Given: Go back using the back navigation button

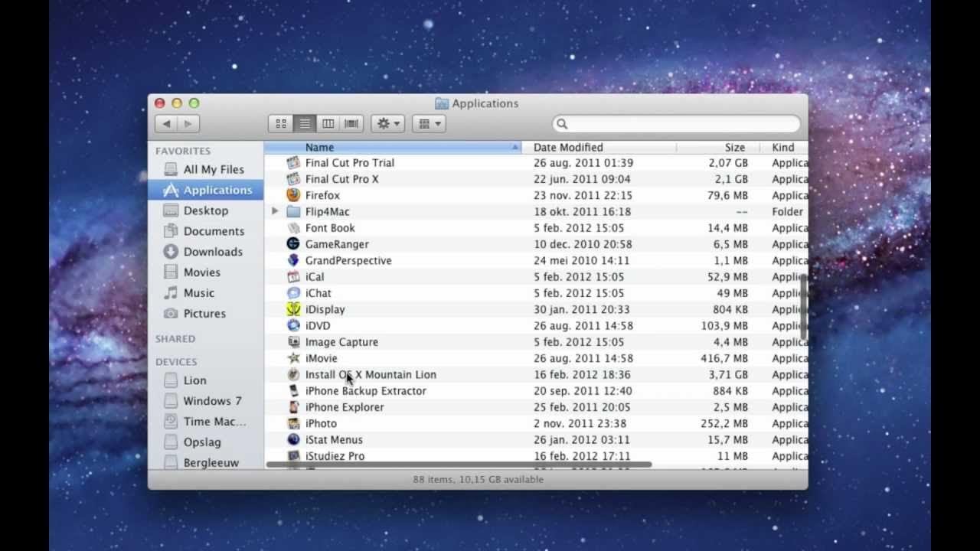Looking at the screenshot, I should click(x=166, y=123).
